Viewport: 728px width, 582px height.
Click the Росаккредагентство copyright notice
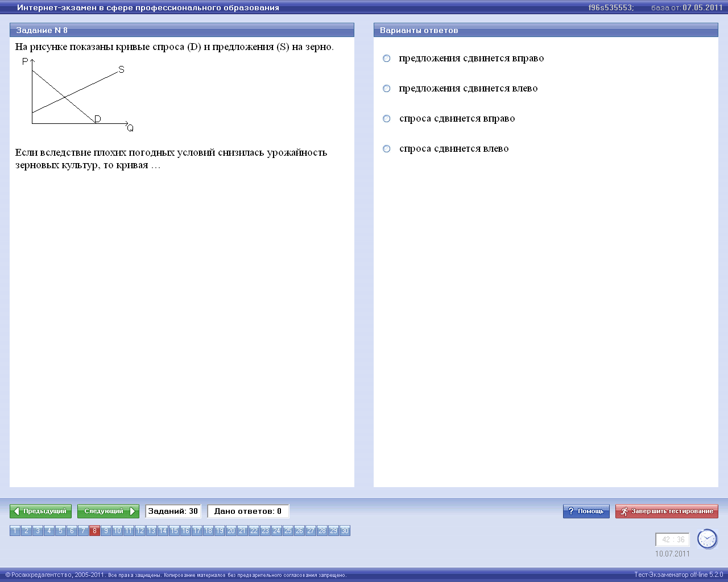point(176,575)
